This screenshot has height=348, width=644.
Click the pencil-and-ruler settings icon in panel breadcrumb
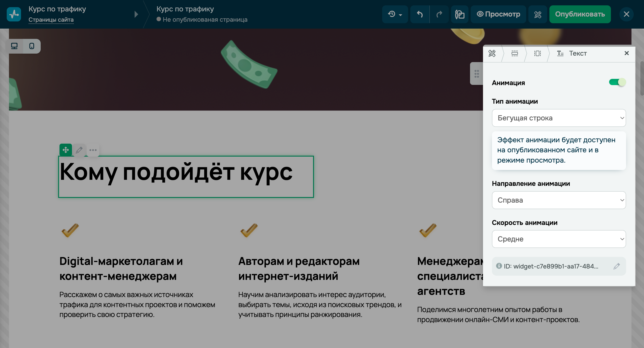pos(492,53)
